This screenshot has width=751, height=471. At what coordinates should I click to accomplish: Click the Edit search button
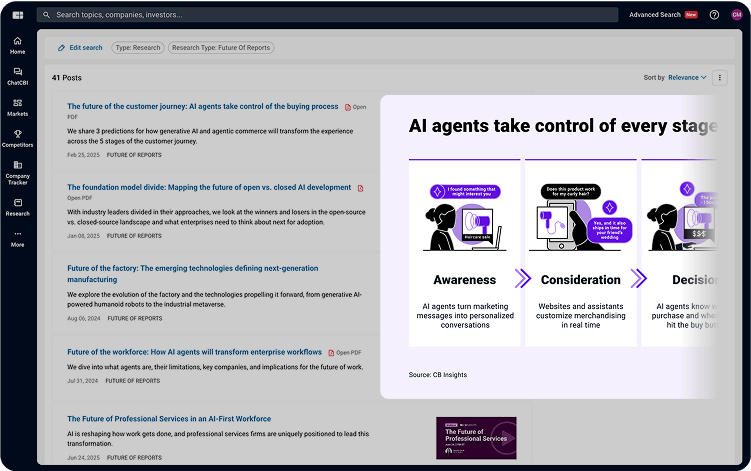tap(79, 47)
